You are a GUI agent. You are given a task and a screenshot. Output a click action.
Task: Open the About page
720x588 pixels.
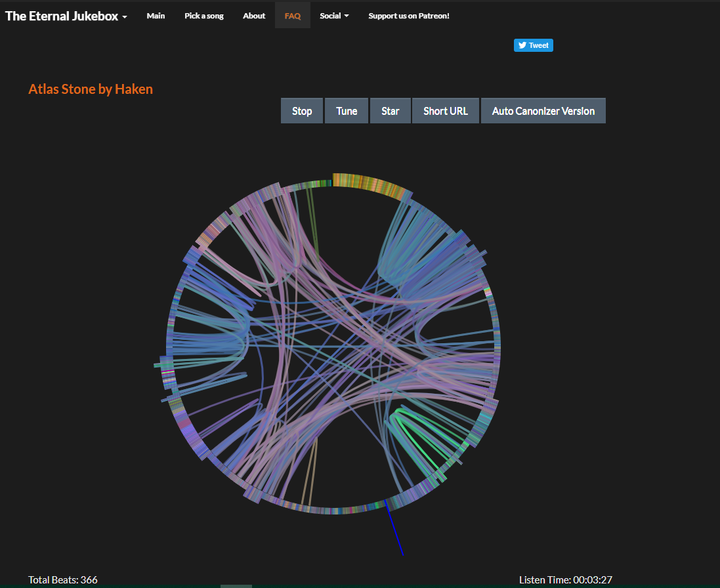click(254, 16)
